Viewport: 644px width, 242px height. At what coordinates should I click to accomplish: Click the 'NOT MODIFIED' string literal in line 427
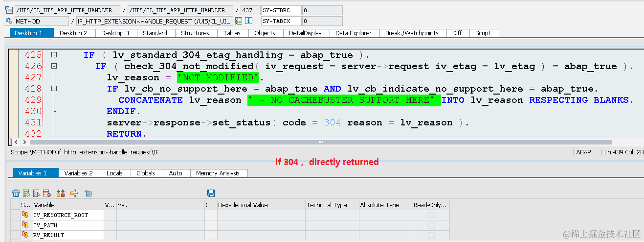pyautogui.click(x=218, y=77)
